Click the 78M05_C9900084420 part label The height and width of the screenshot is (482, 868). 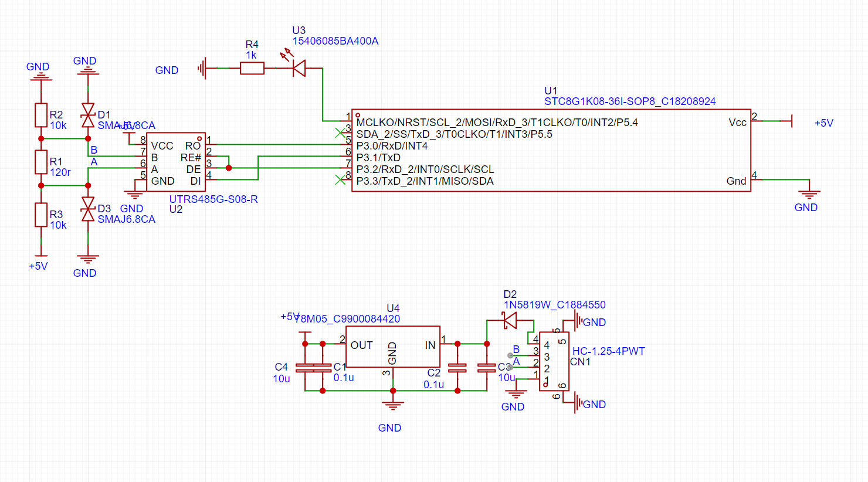(x=347, y=319)
